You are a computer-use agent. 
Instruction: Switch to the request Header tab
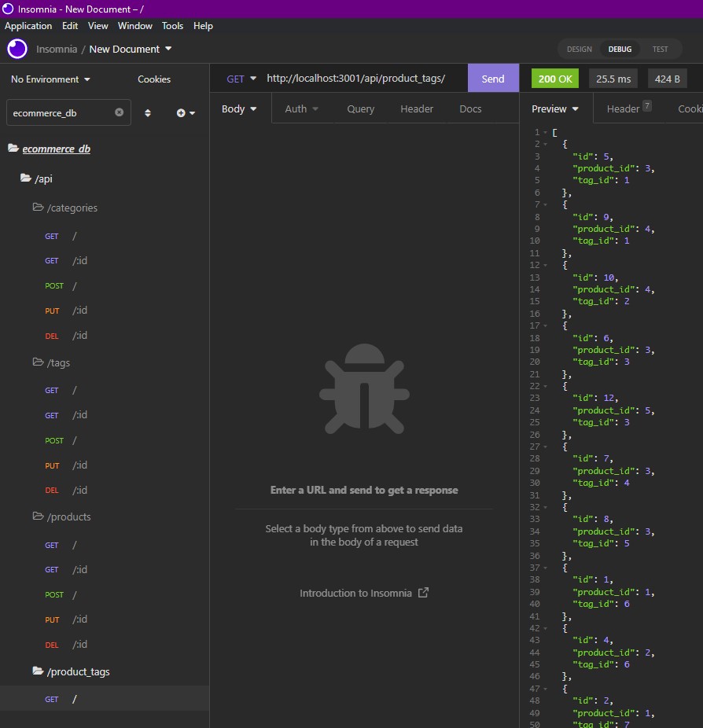coord(417,108)
